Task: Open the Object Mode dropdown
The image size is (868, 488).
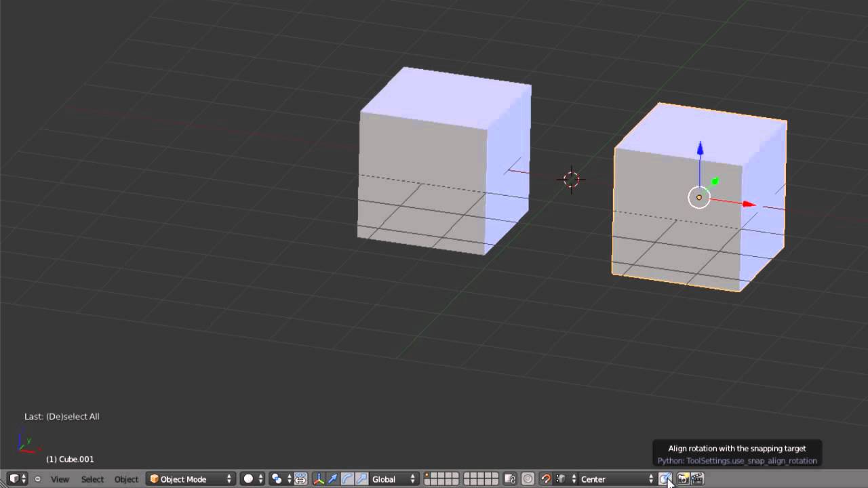Action: point(191,479)
